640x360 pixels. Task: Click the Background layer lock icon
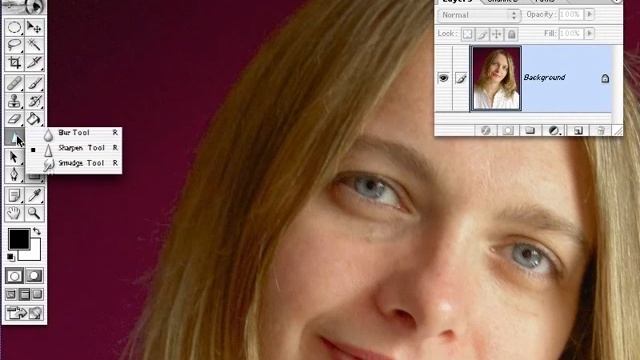point(605,78)
